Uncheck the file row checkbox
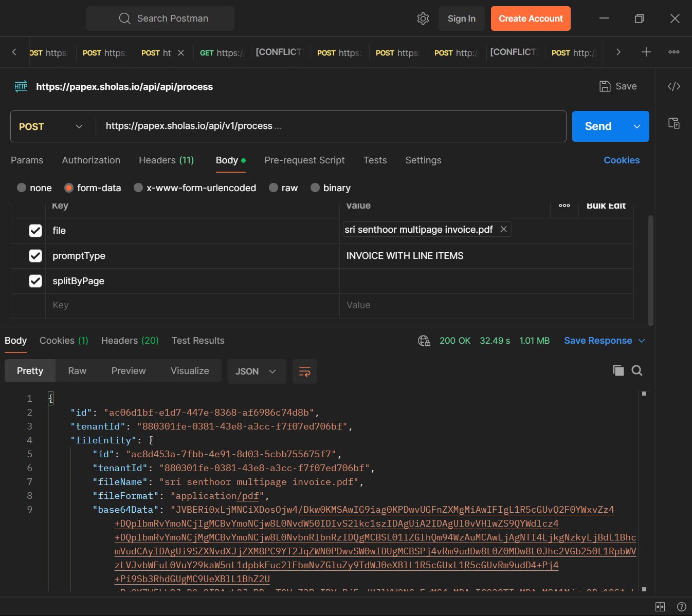692x616 pixels. point(35,231)
